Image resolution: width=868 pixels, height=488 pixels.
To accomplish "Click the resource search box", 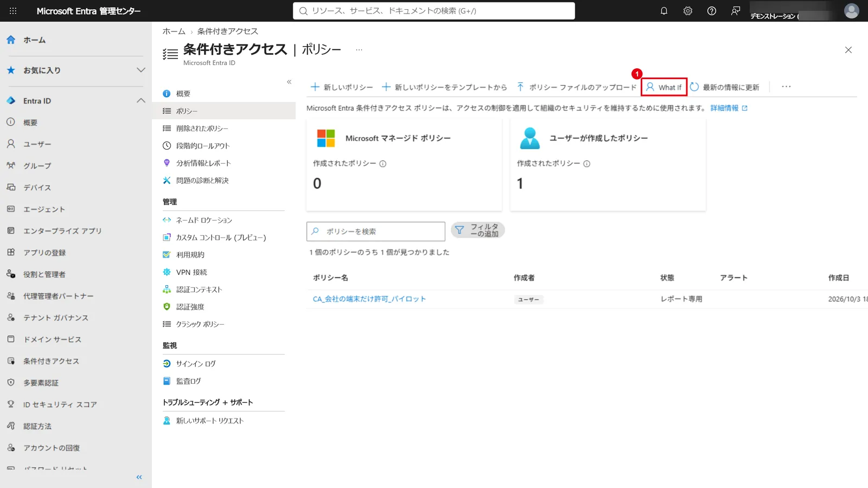I will click(434, 11).
